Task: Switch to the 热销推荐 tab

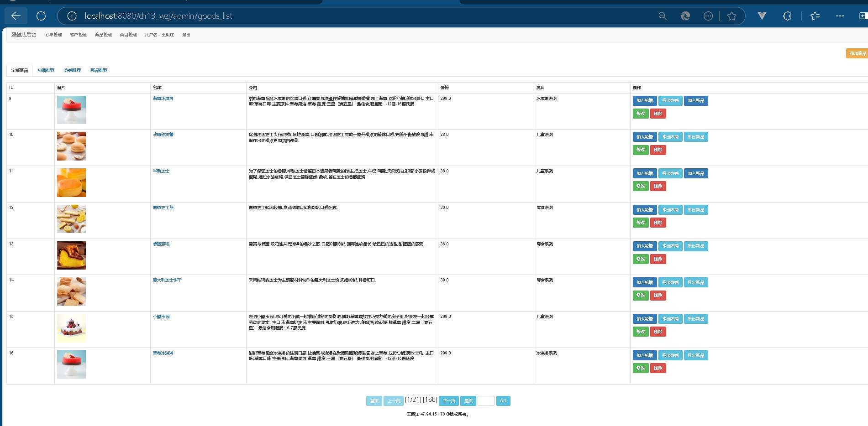Action: 73,70
